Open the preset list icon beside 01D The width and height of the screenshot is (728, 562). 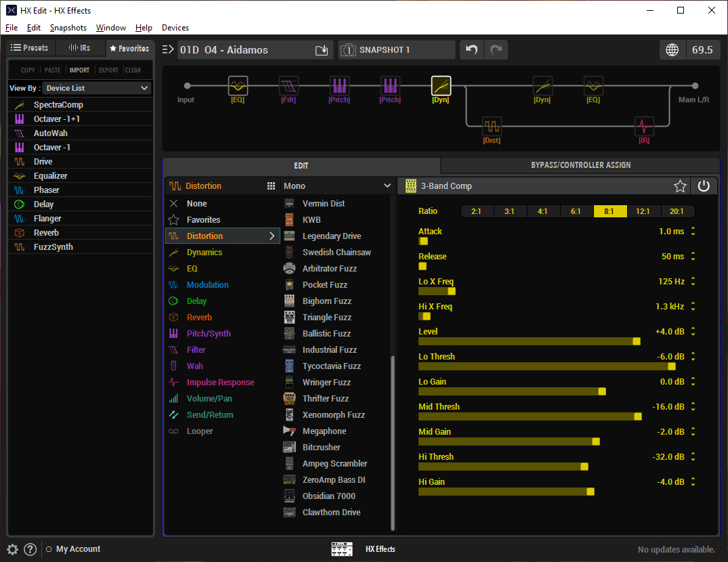point(168,49)
